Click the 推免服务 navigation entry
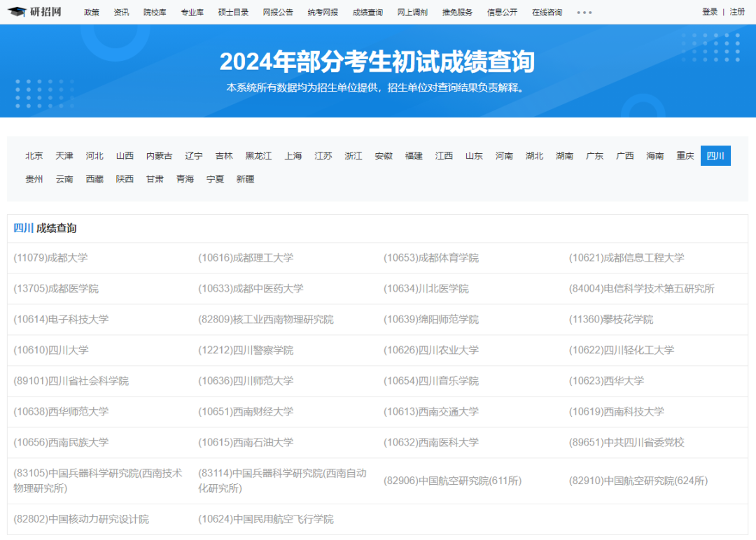The image size is (756, 540). coord(457,12)
